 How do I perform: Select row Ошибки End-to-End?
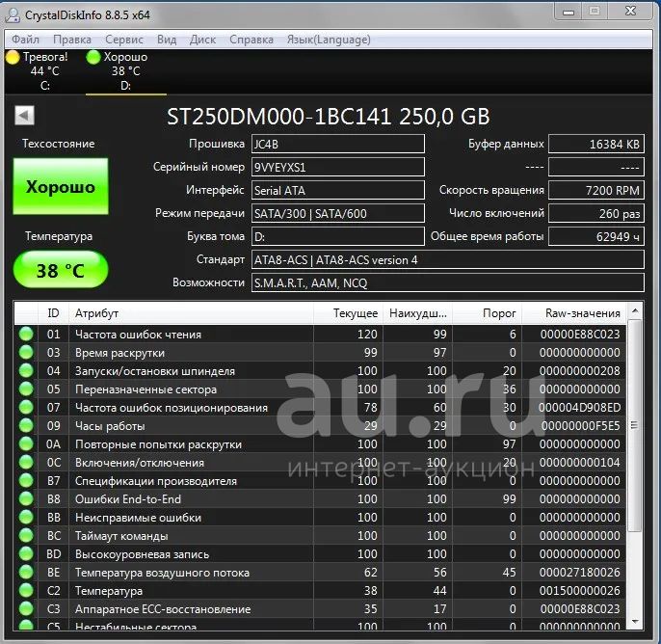click(320, 499)
